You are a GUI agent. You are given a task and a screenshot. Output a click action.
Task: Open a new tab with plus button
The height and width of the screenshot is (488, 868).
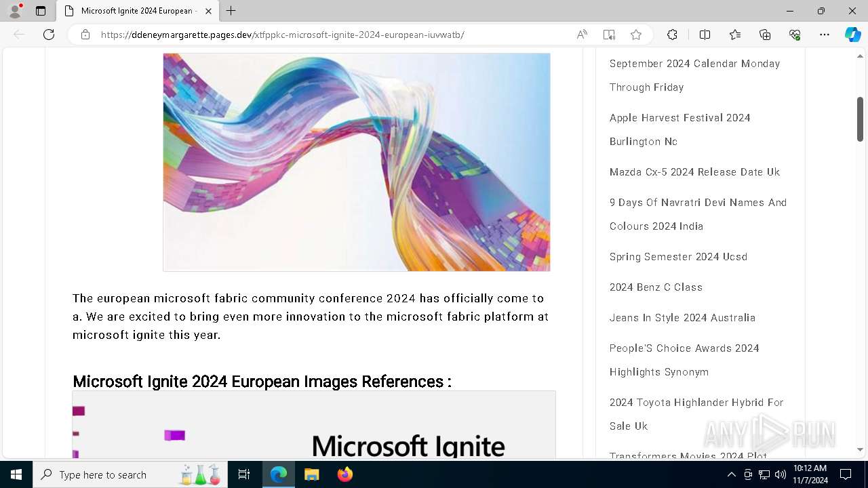(x=231, y=11)
